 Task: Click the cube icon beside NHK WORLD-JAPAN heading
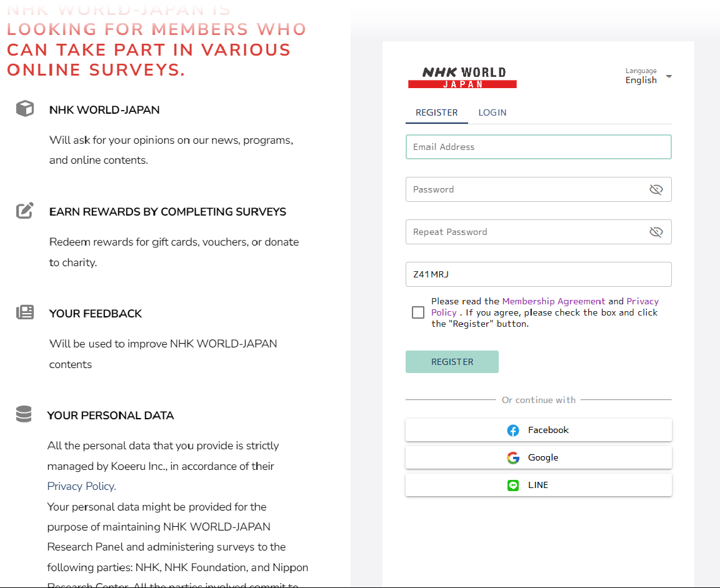(25, 109)
